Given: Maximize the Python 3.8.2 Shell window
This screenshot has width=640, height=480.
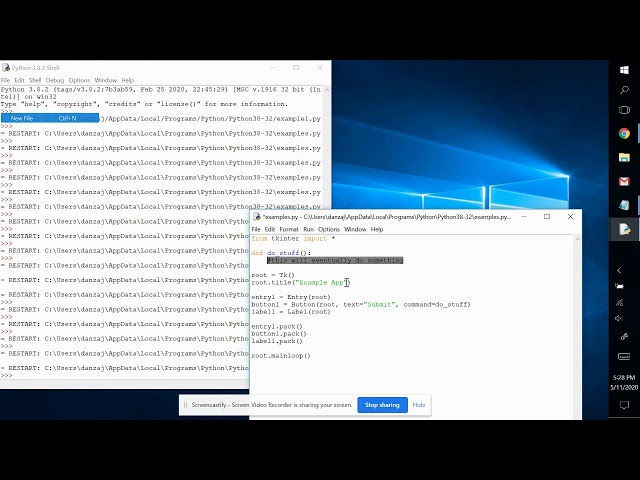Looking at the screenshot, I should click(296, 68).
